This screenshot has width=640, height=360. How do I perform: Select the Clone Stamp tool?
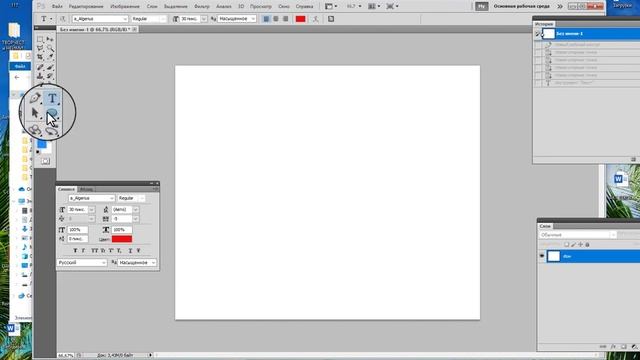tap(40, 76)
